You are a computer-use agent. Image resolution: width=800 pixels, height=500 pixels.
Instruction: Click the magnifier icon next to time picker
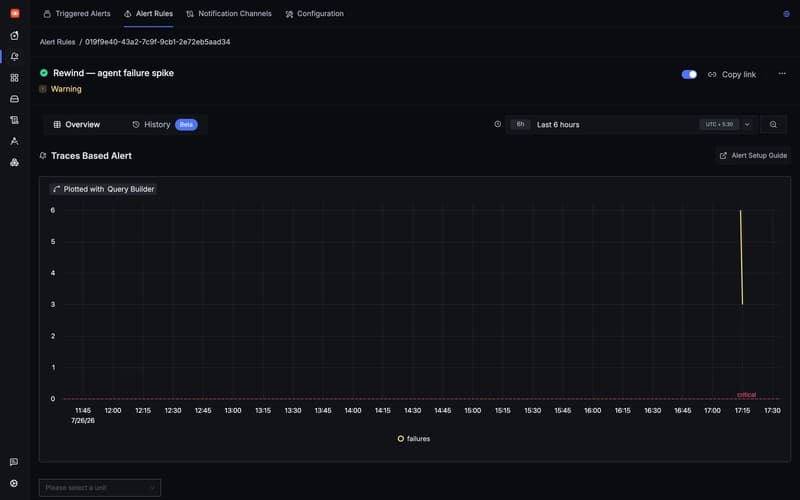(x=773, y=124)
